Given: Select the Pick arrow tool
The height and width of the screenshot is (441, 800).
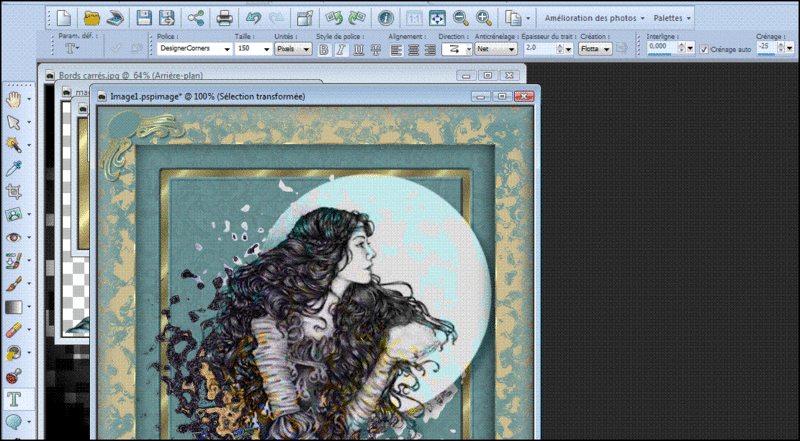Looking at the screenshot, I should pos(14,122).
